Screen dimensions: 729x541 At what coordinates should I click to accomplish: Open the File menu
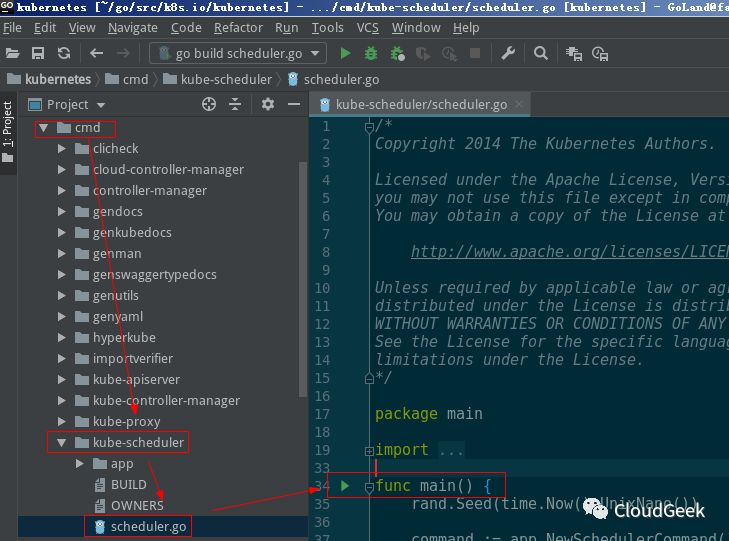pos(12,28)
